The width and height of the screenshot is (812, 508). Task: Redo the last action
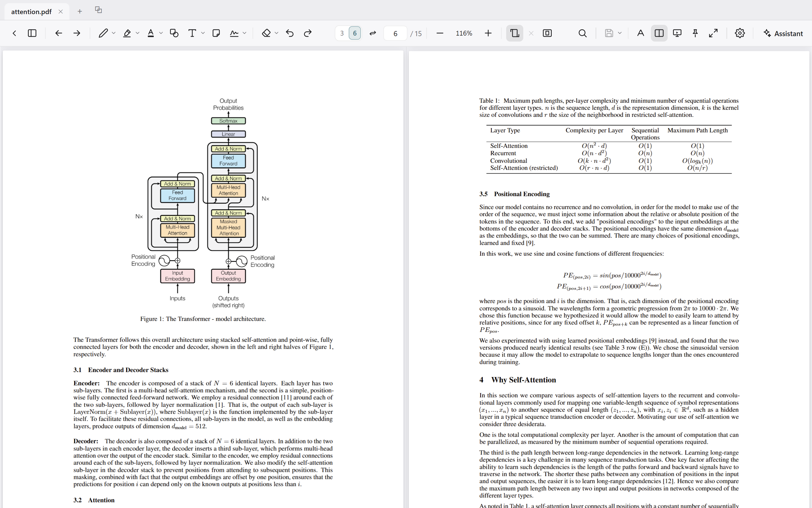point(308,33)
